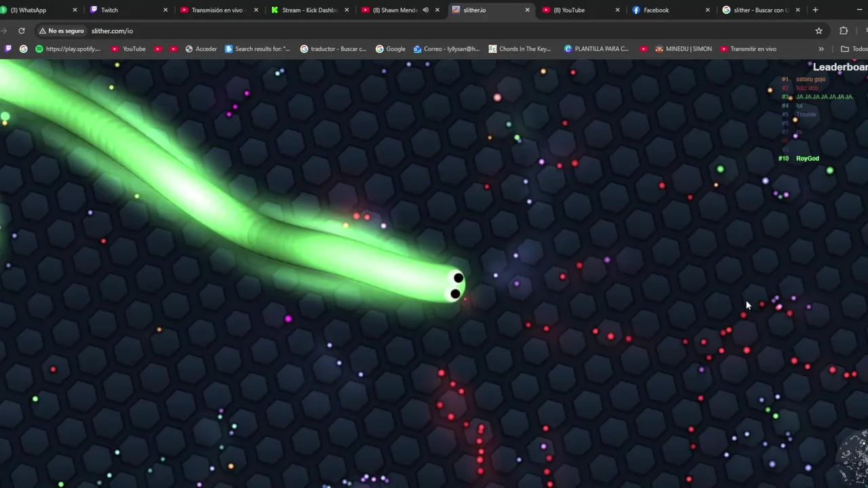This screenshot has height=488, width=868.
Task: Open the PLANTILLA PARA C... bookmark
Action: 597,49
